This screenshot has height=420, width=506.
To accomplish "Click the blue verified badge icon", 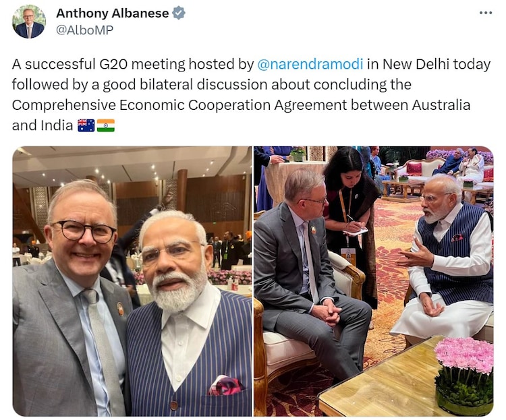I will pyautogui.click(x=179, y=13).
